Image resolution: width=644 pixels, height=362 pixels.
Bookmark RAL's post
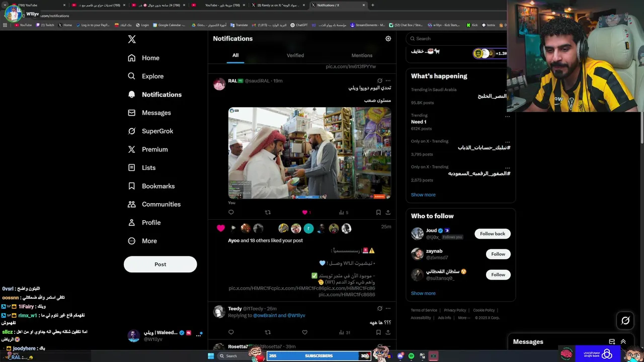click(x=378, y=212)
